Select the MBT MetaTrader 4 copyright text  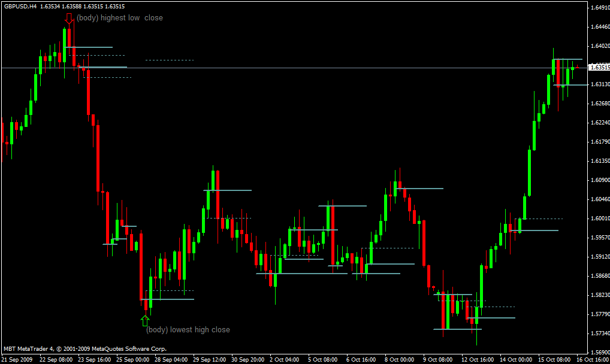click(x=85, y=349)
